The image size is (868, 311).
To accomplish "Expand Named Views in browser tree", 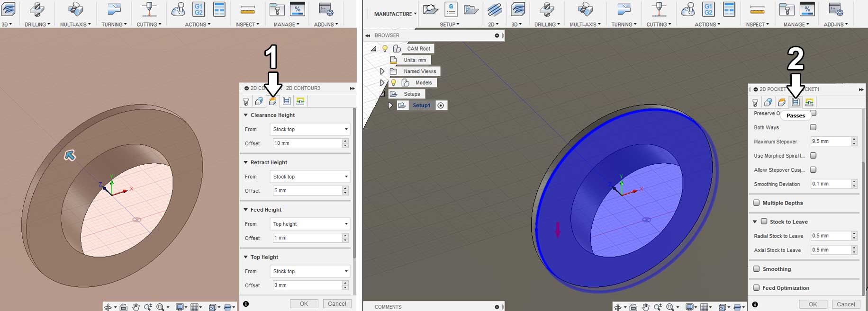I will click(382, 71).
